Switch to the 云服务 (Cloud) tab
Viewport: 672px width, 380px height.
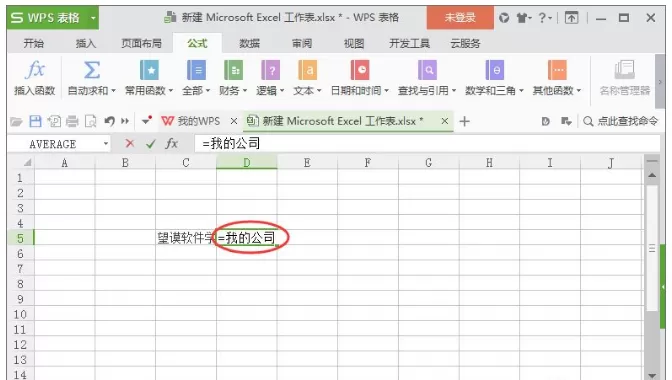click(x=465, y=43)
